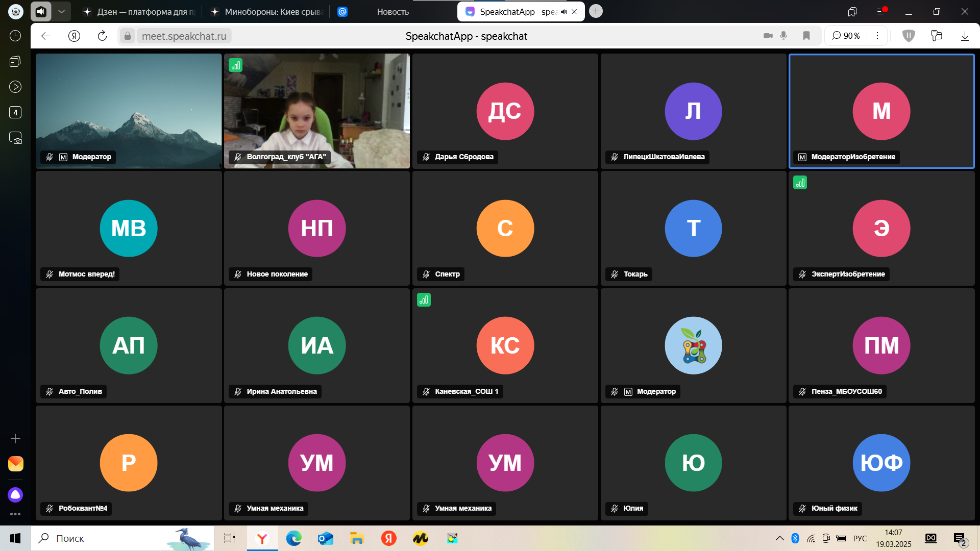
Task: Open the sidebar screenshot camera icon
Action: [x=15, y=138]
